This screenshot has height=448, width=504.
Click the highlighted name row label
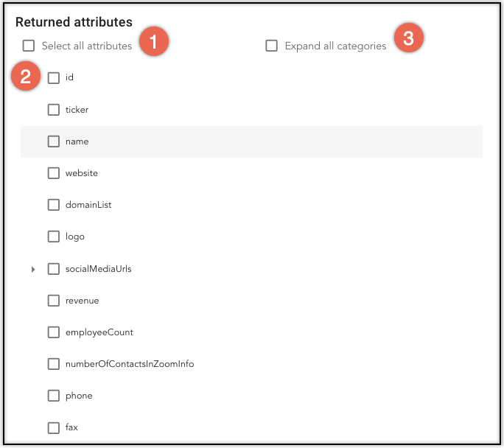(77, 141)
